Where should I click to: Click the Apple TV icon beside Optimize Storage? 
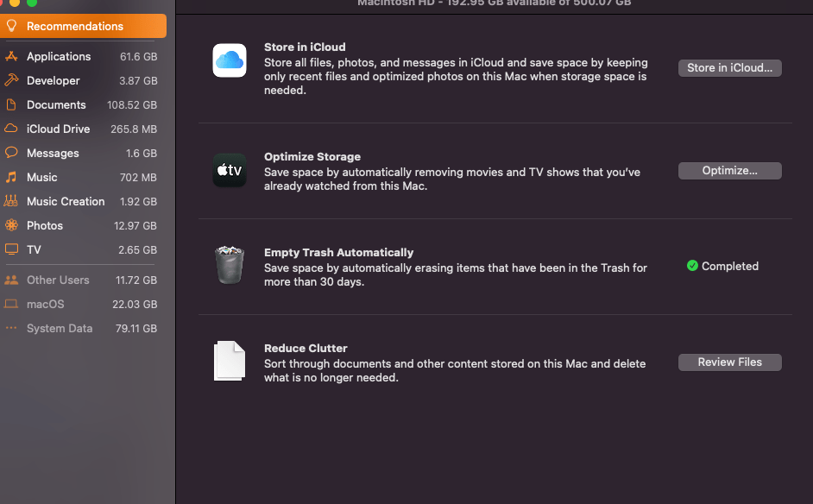[229, 170]
